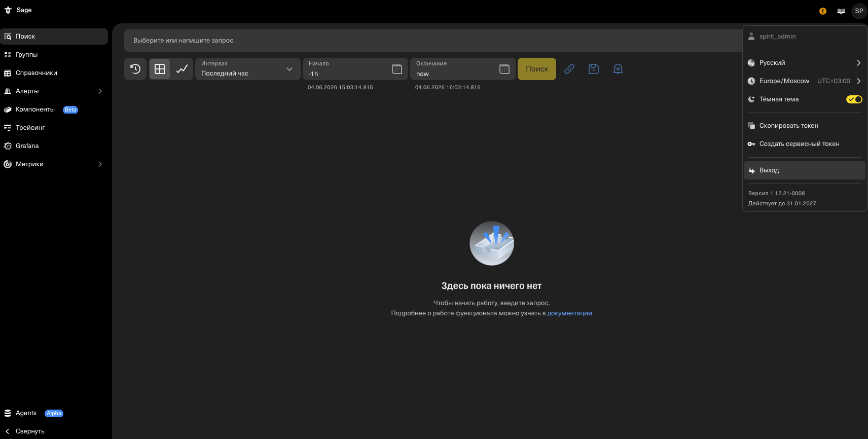868x439 pixels.
Task: Open calendar for Начало field
Action: coord(397,69)
